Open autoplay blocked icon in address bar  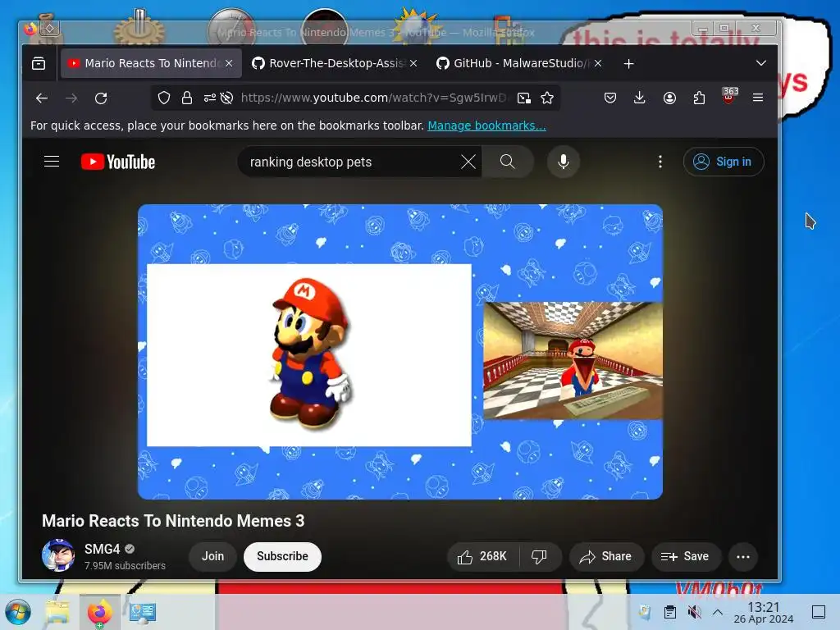pyautogui.click(x=226, y=98)
